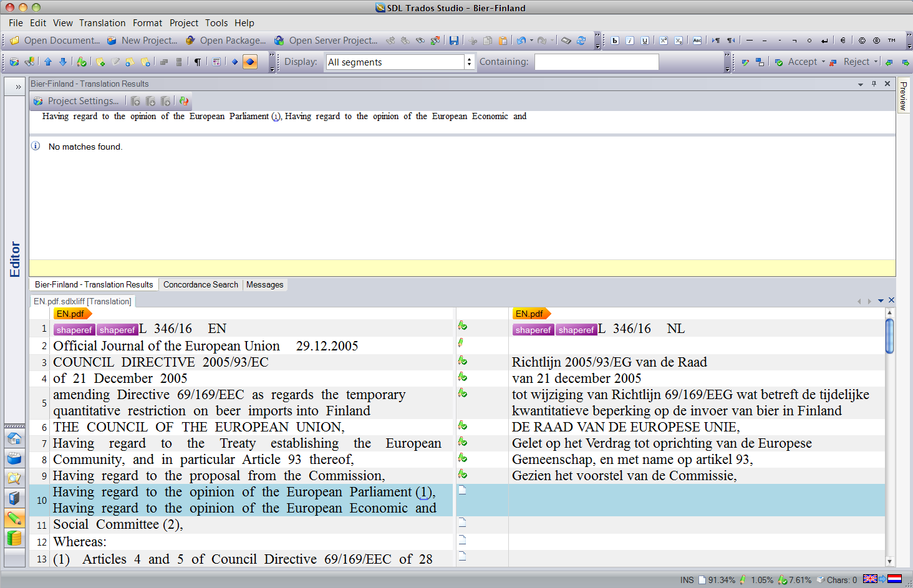Expand the Reject dropdown arrow
This screenshot has height=588, width=913.
(x=876, y=62)
